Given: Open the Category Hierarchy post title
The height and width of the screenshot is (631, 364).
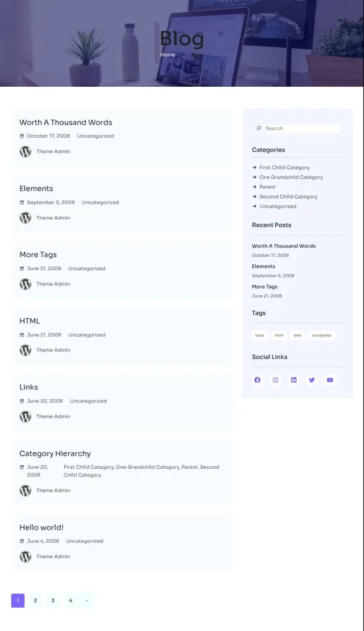Looking at the screenshot, I should point(55,454).
